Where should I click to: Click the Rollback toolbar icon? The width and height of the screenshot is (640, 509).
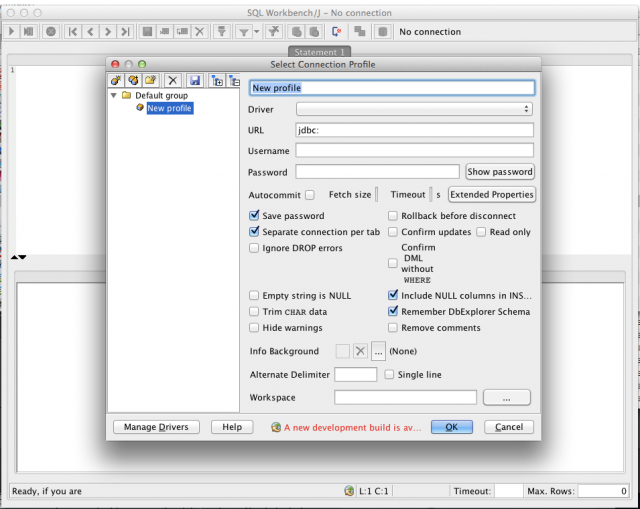[x=314, y=31]
